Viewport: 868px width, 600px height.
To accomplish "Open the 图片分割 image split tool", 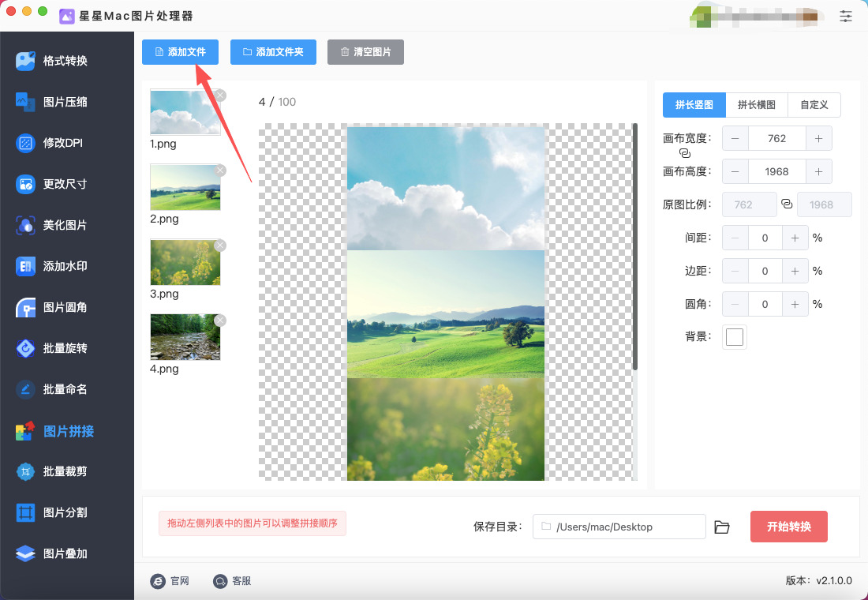I will pyautogui.click(x=53, y=512).
